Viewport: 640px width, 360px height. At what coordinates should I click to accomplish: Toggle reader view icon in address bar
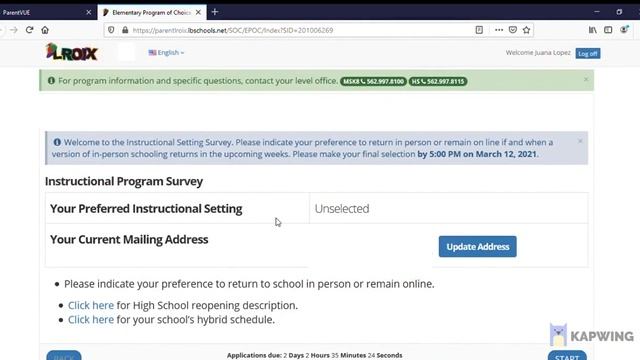pos(479,30)
